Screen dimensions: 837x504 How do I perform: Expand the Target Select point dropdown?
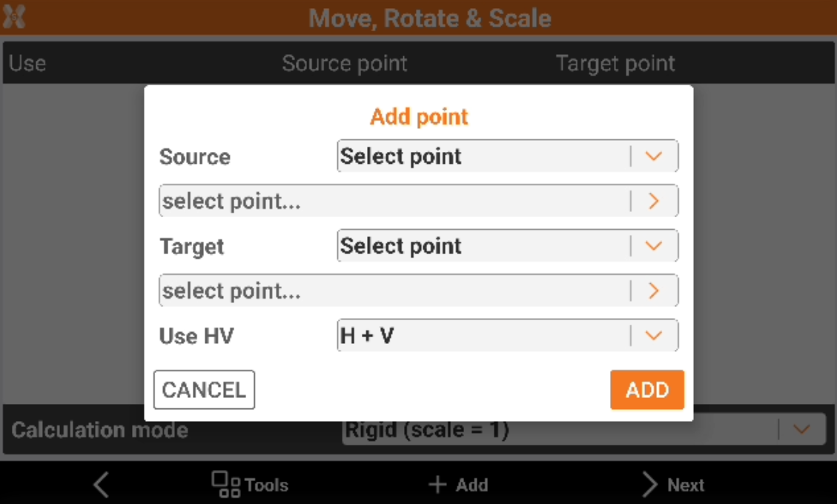653,246
